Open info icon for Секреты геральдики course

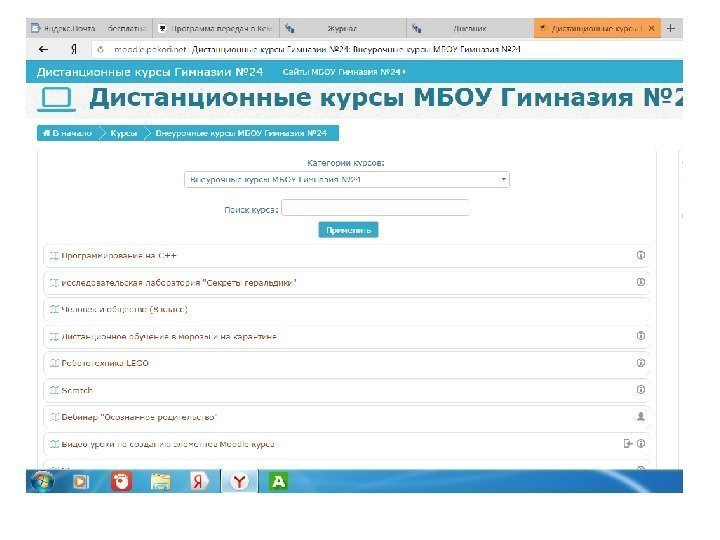tap(641, 282)
